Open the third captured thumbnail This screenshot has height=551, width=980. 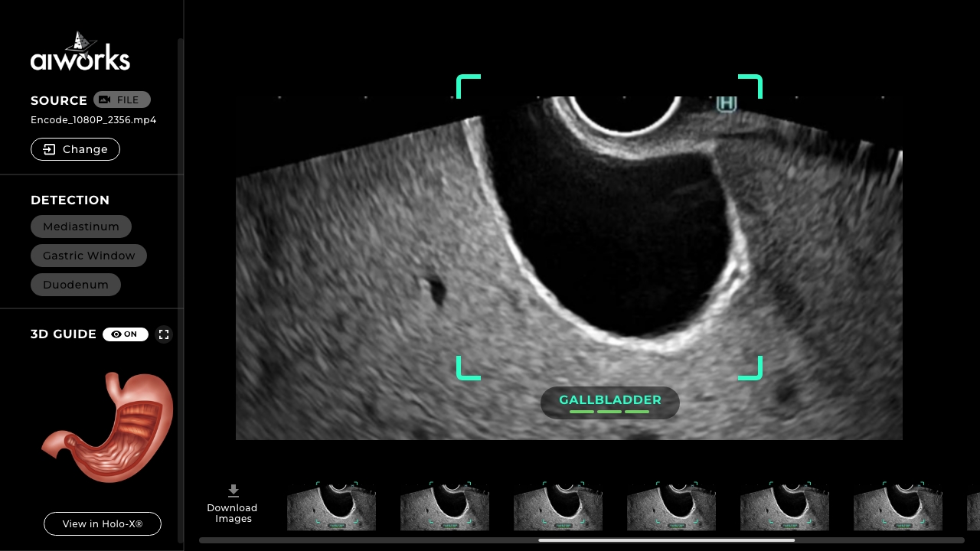point(558,506)
